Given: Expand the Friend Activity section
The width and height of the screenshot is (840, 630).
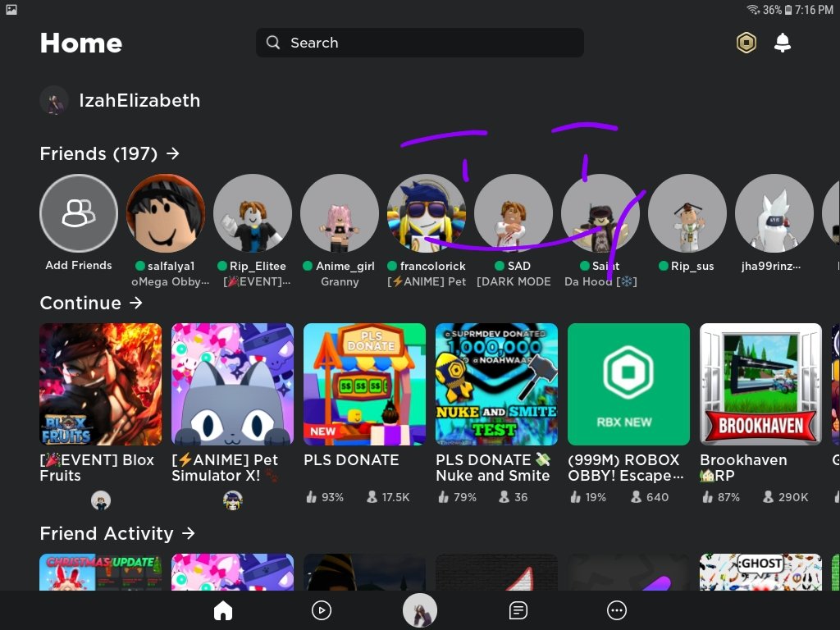Looking at the screenshot, I should pyautogui.click(x=116, y=533).
